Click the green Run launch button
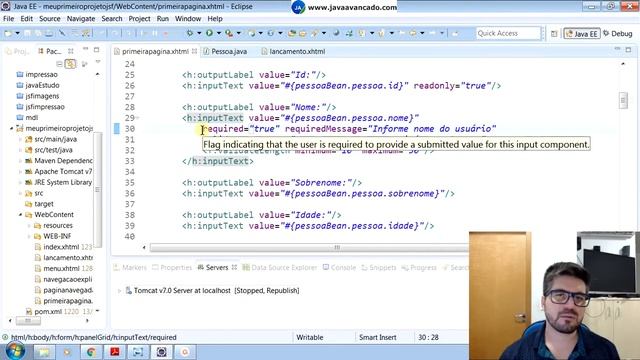 pyautogui.click(x=209, y=33)
